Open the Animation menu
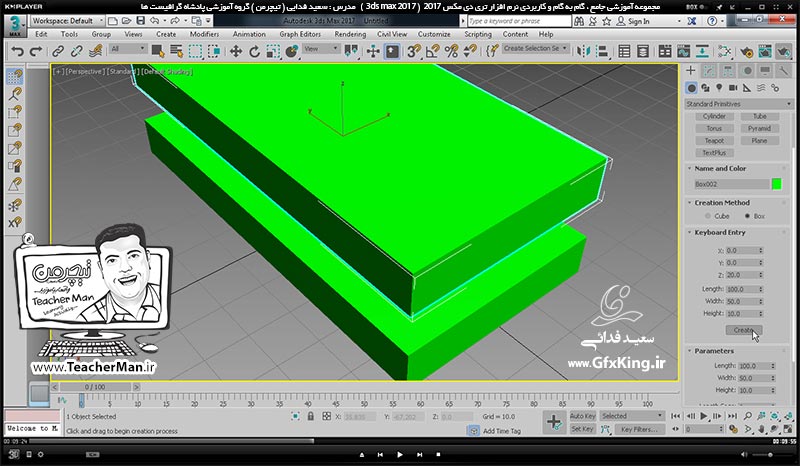Image resolution: width=800 pixels, height=466 pixels. point(249,34)
